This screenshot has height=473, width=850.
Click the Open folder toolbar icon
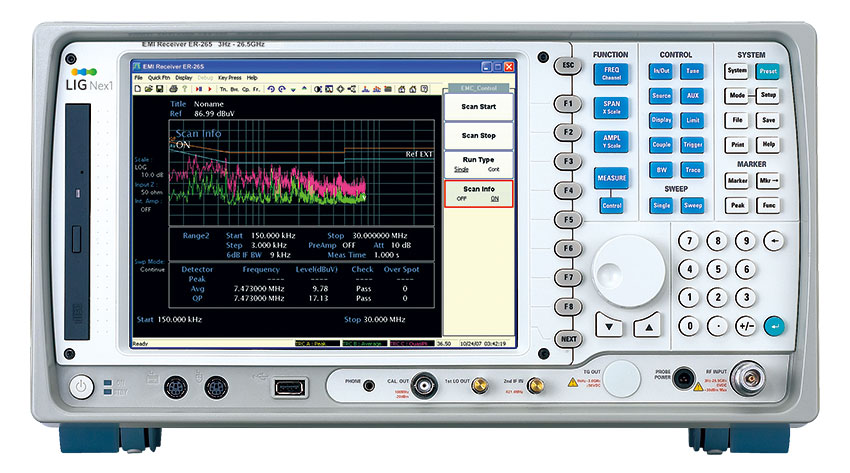pyautogui.click(x=149, y=89)
